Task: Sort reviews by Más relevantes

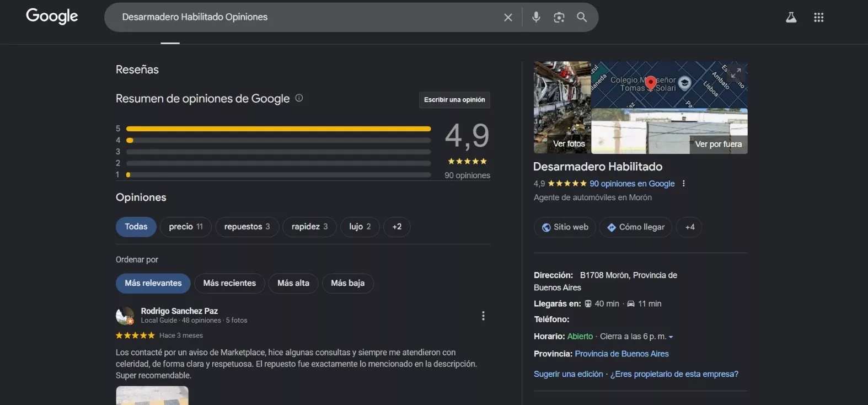Action: (153, 283)
